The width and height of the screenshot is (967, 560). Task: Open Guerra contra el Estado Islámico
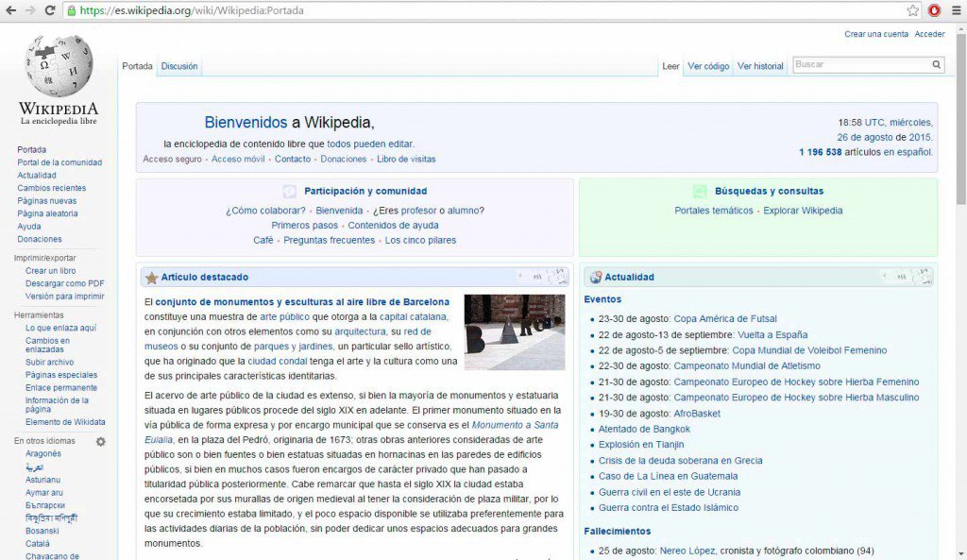pos(669,508)
